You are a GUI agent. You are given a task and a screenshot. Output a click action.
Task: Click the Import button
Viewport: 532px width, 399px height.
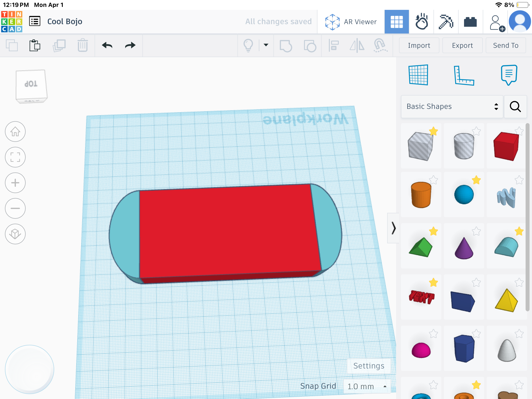click(x=419, y=45)
